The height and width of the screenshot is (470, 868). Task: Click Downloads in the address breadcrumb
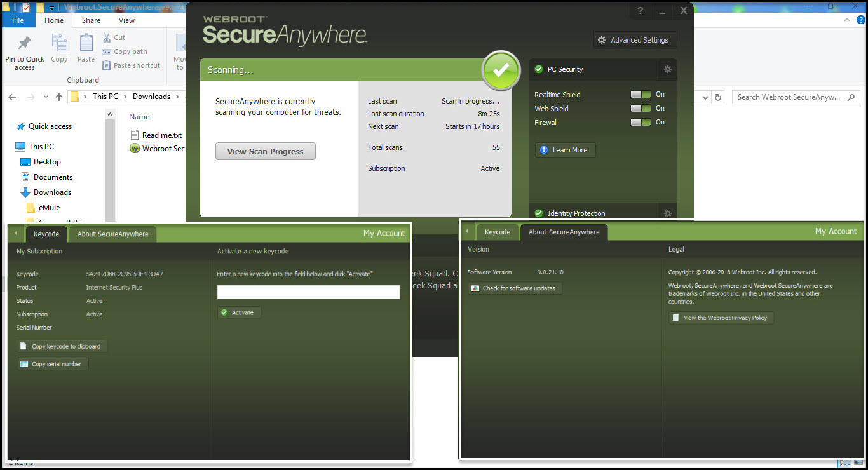151,97
